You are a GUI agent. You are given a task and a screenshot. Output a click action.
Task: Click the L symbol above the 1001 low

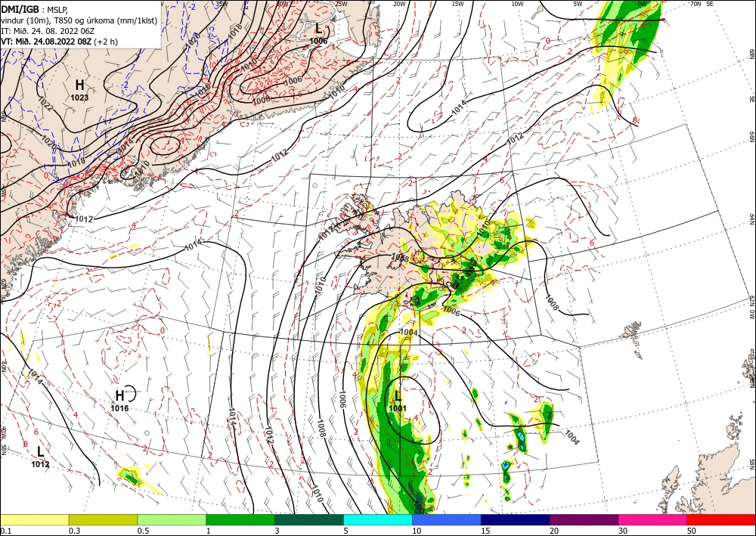[x=398, y=396]
